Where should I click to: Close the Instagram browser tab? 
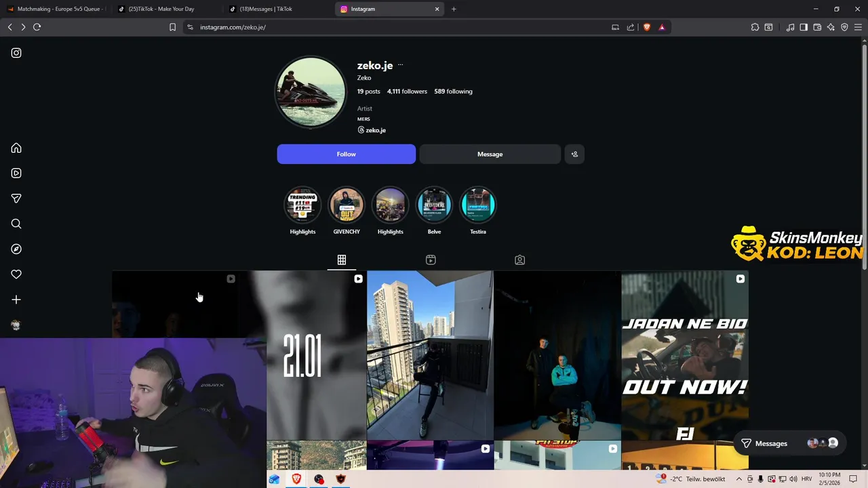pyautogui.click(x=437, y=9)
